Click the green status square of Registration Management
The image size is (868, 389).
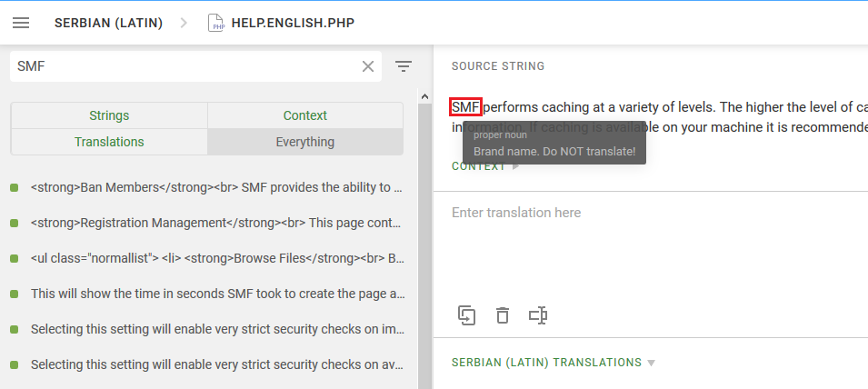[x=15, y=223]
